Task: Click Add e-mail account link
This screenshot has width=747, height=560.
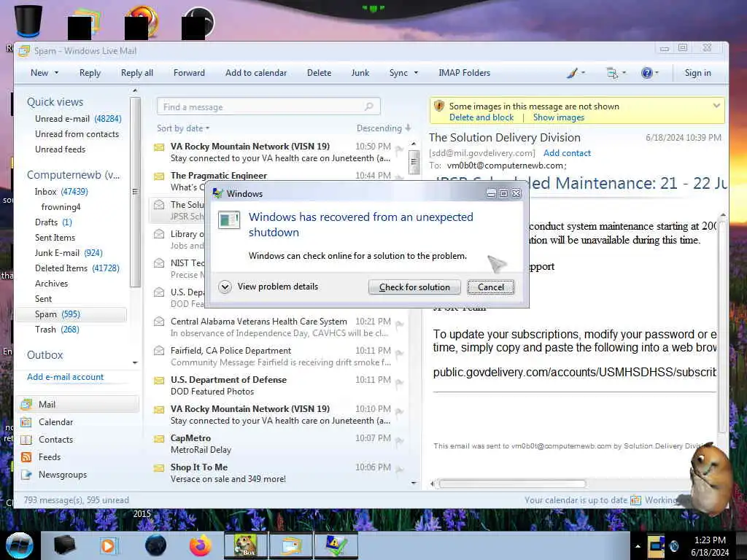Action: coord(65,377)
